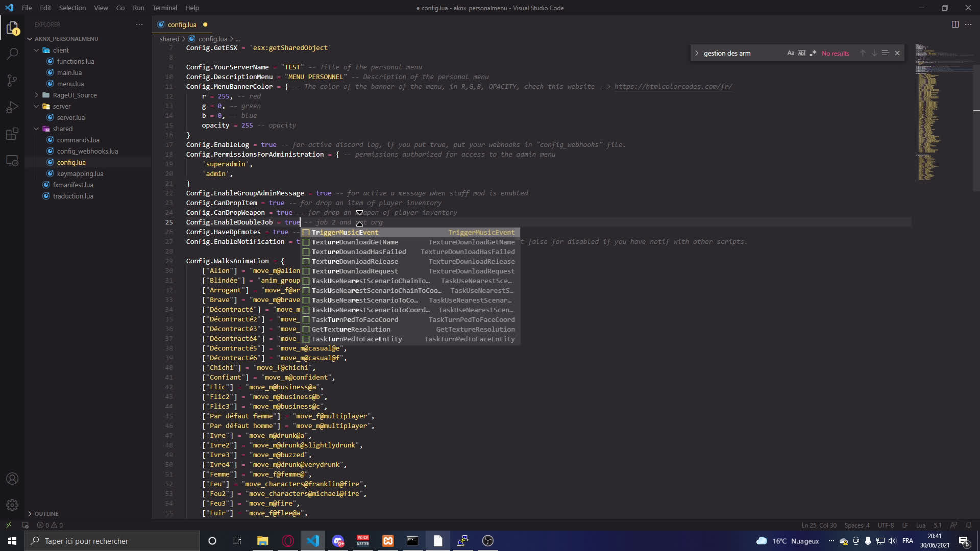Image resolution: width=980 pixels, height=551 pixels.
Task: Collapse the client folder in Explorer
Action: (x=37, y=50)
